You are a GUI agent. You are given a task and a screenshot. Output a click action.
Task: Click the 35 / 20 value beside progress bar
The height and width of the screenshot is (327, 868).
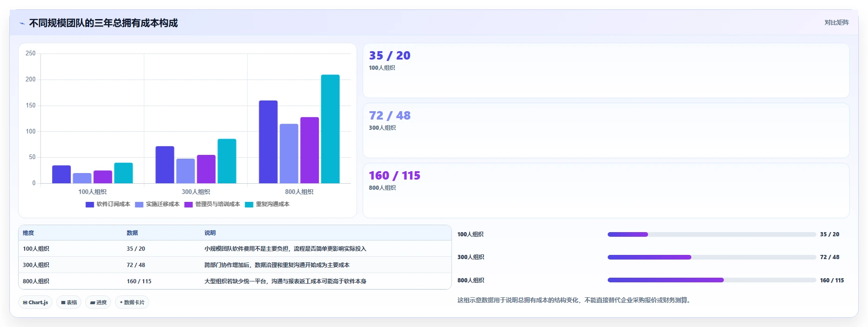830,234
